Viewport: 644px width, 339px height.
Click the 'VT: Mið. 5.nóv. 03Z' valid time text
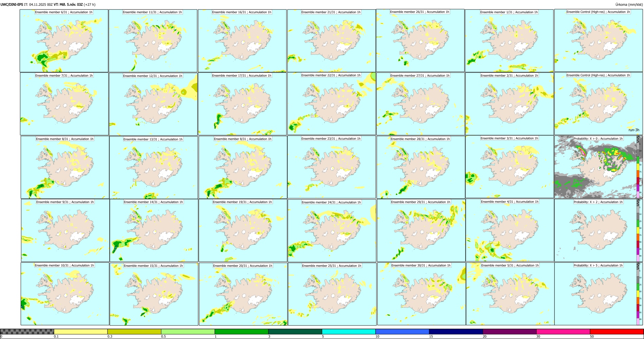click(68, 4)
